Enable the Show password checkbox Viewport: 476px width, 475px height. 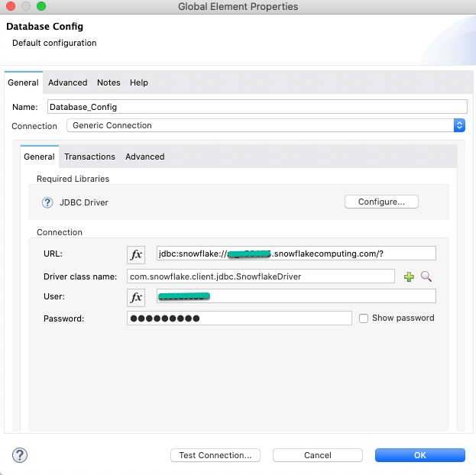coord(364,318)
